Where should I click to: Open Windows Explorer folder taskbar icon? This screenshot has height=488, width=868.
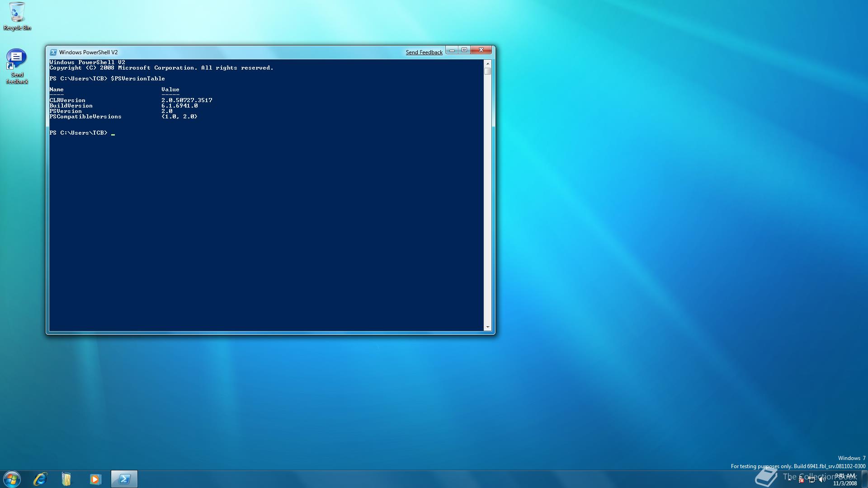(x=66, y=479)
